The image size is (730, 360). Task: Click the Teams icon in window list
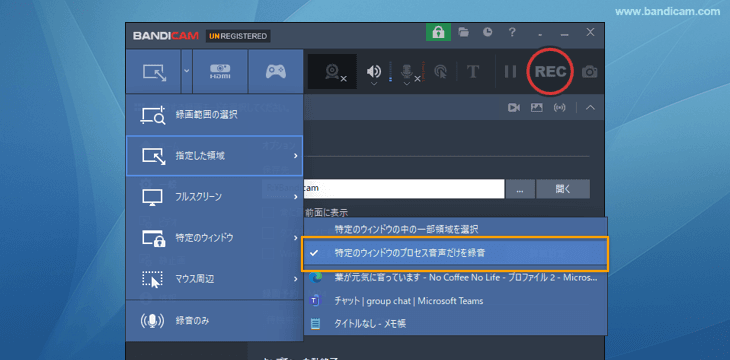pyautogui.click(x=315, y=301)
